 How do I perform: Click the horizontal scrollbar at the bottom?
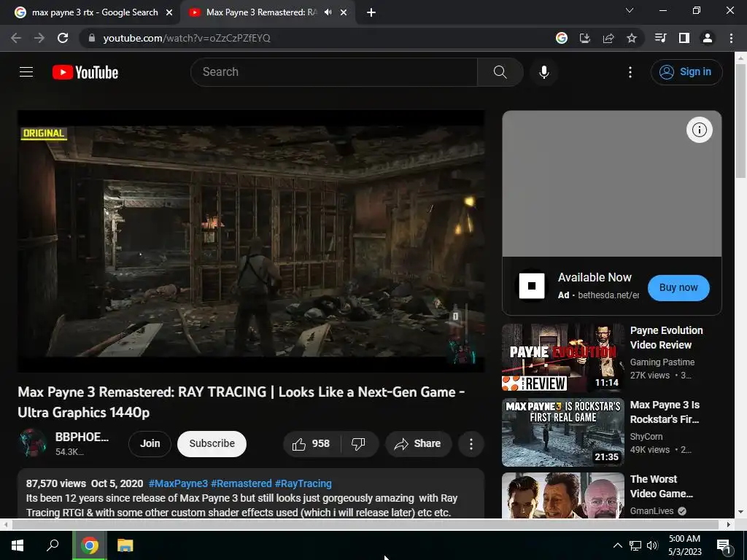click(366, 524)
